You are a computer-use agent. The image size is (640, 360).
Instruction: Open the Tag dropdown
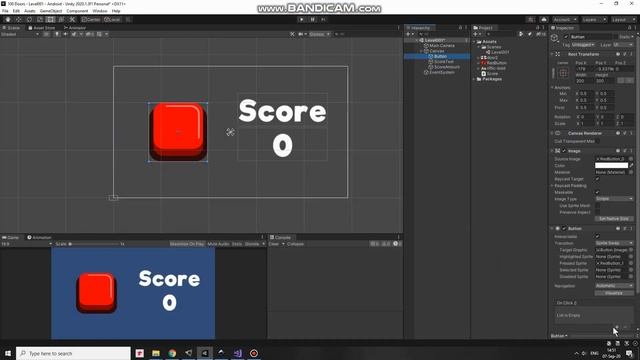pos(583,44)
